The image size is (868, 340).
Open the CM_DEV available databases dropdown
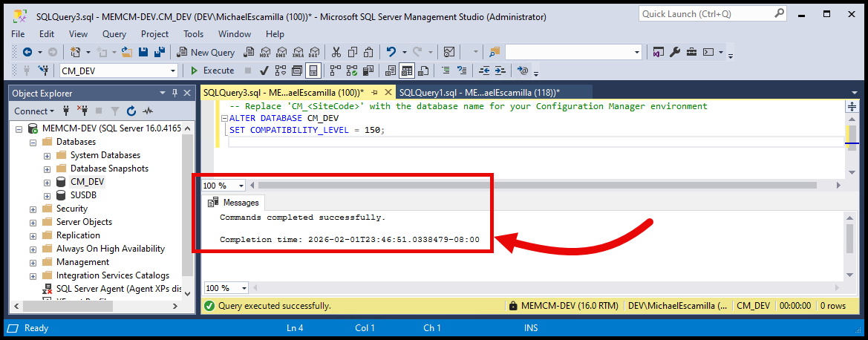(x=173, y=71)
